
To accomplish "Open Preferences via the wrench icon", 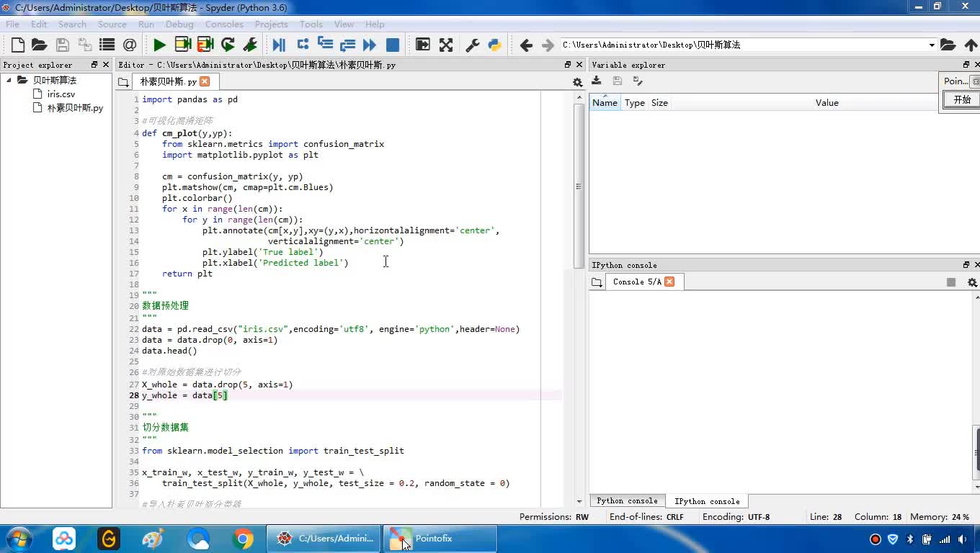I will click(x=473, y=45).
